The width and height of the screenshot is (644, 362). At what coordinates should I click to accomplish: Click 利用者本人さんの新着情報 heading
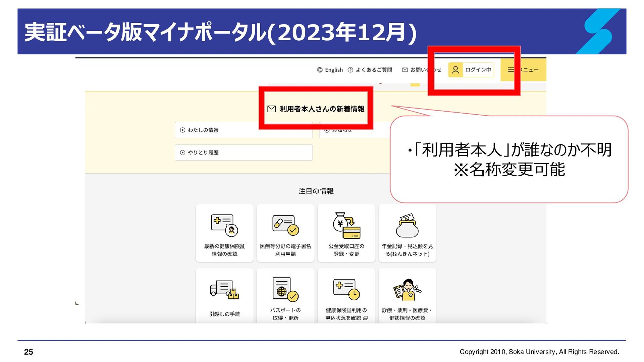coord(322,109)
